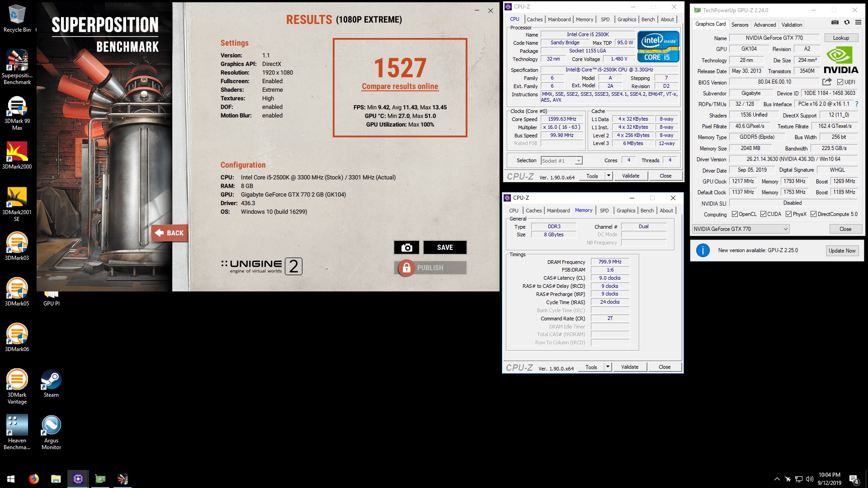
Task: Click the volume icon in system tray
Action: pos(810,479)
